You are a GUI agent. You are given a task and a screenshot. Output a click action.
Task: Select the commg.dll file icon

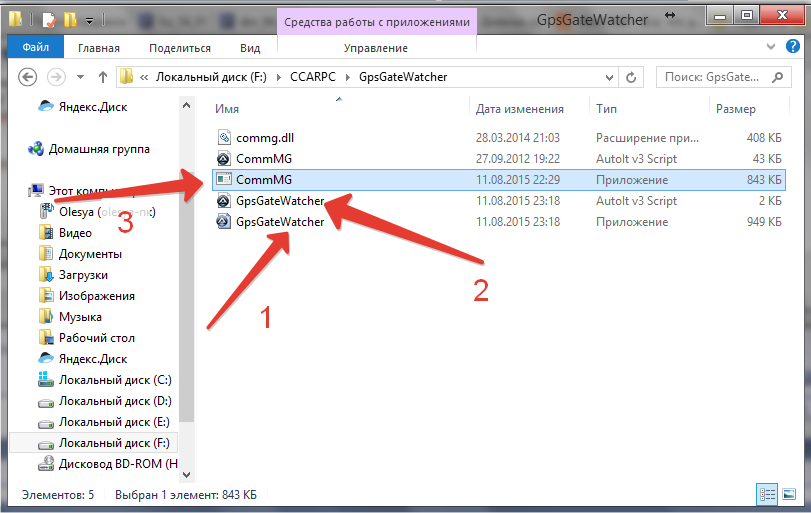click(224, 138)
